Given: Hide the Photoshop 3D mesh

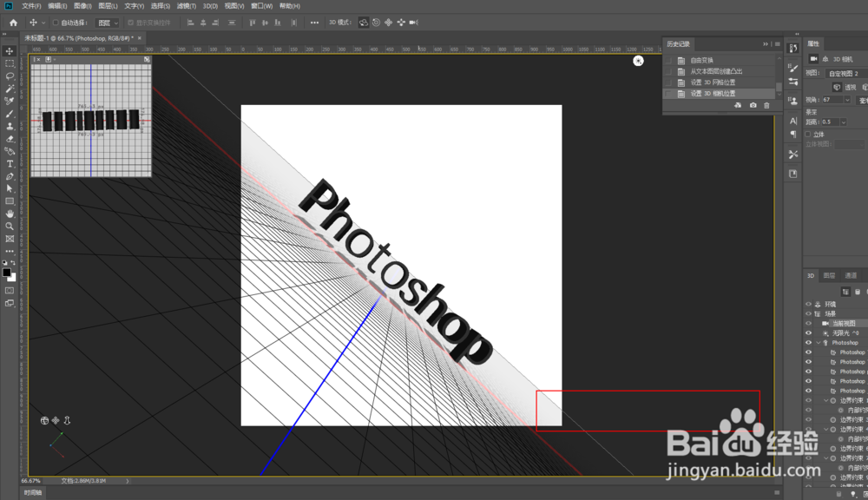Looking at the screenshot, I should point(808,343).
